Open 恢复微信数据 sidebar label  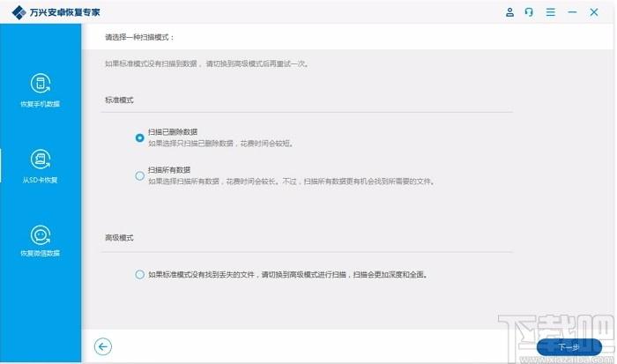41,253
